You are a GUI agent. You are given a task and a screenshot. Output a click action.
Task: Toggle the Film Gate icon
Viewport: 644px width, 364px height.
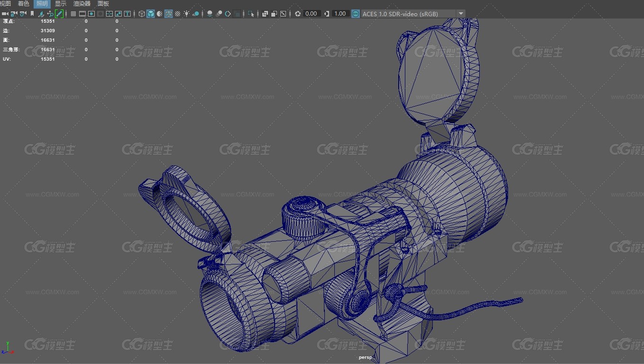pos(82,14)
